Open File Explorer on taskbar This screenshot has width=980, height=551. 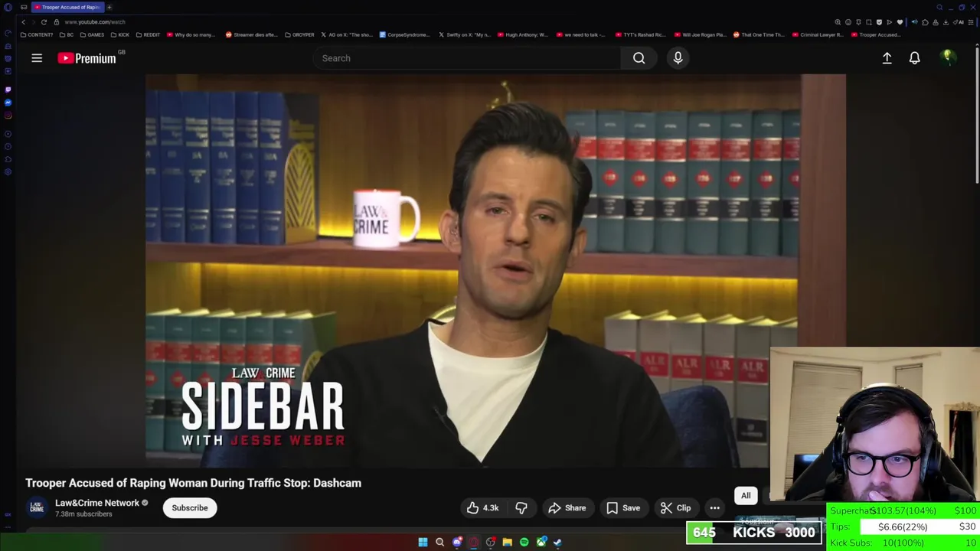tap(507, 542)
